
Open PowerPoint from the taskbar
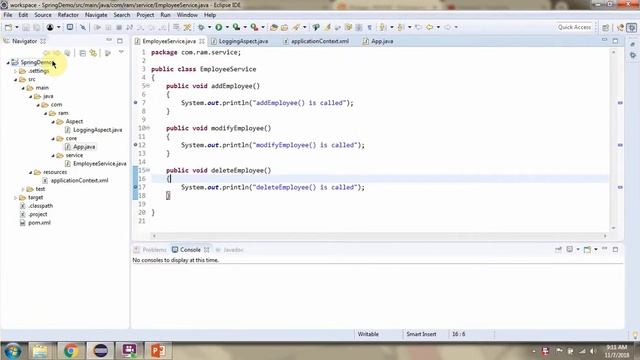(158, 351)
